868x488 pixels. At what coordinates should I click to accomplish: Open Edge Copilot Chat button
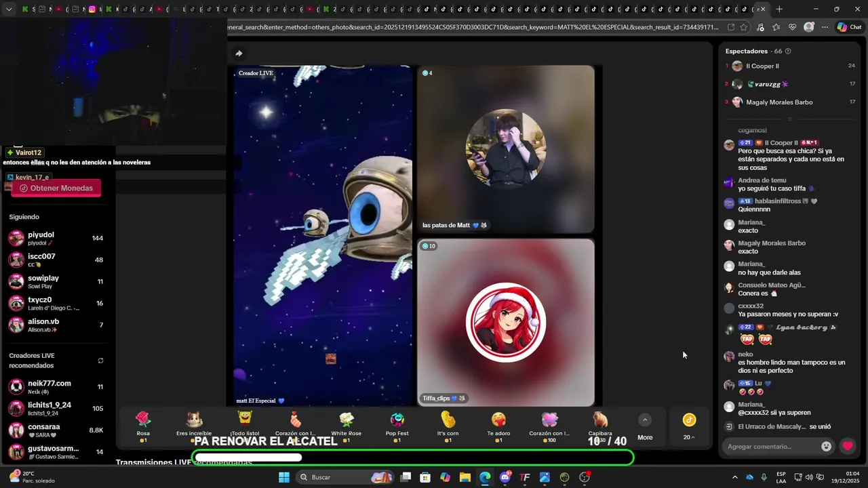(x=849, y=27)
